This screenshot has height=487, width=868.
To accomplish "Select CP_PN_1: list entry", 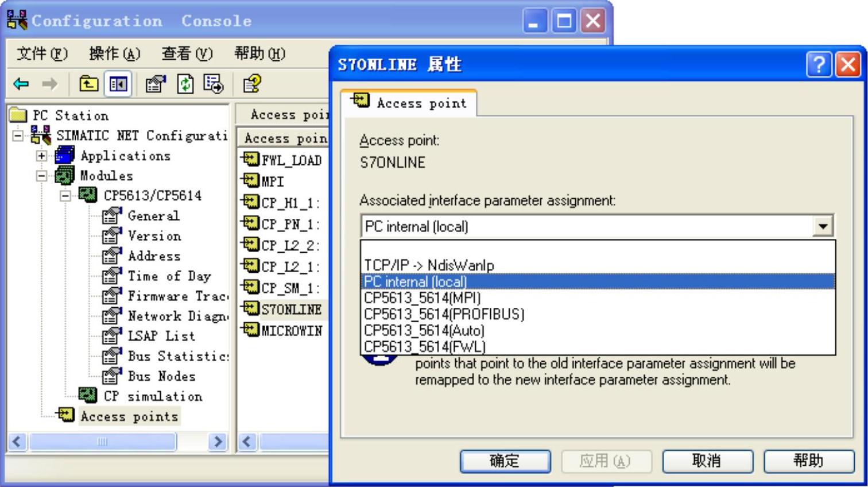I will click(290, 224).
